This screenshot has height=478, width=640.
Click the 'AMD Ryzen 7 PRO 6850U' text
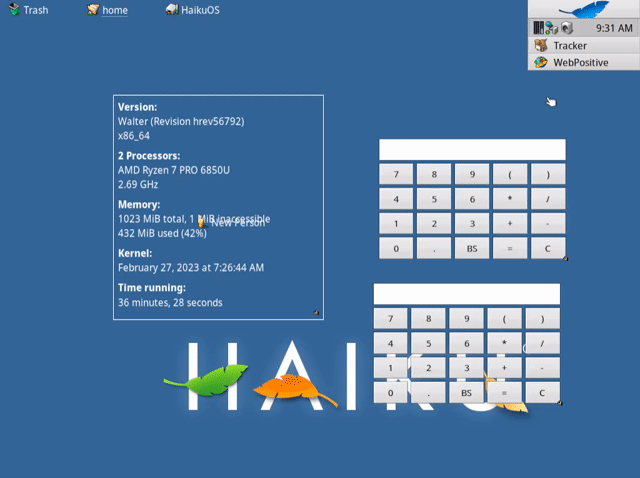pos(174,170)
